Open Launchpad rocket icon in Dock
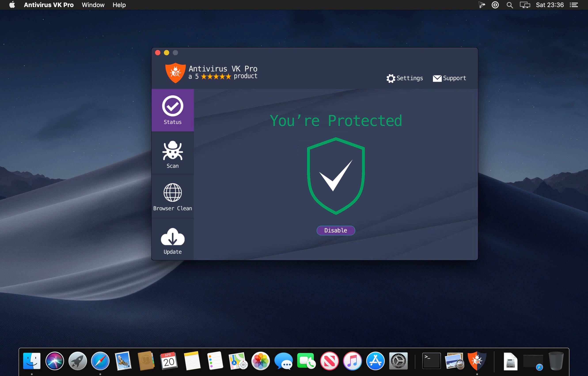Viewport: 588px width, 376px height. [78, 361]
